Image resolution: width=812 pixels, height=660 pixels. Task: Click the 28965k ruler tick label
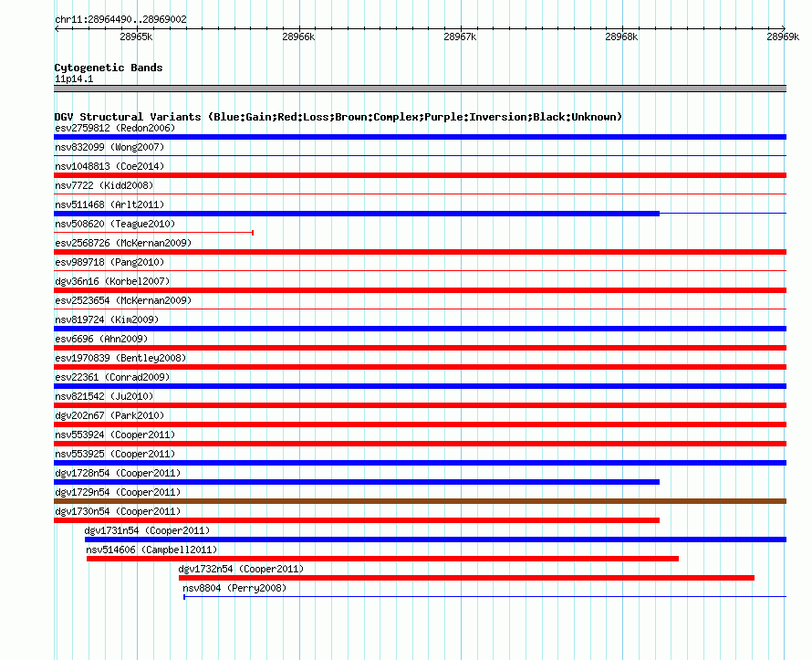pos(136,37)
